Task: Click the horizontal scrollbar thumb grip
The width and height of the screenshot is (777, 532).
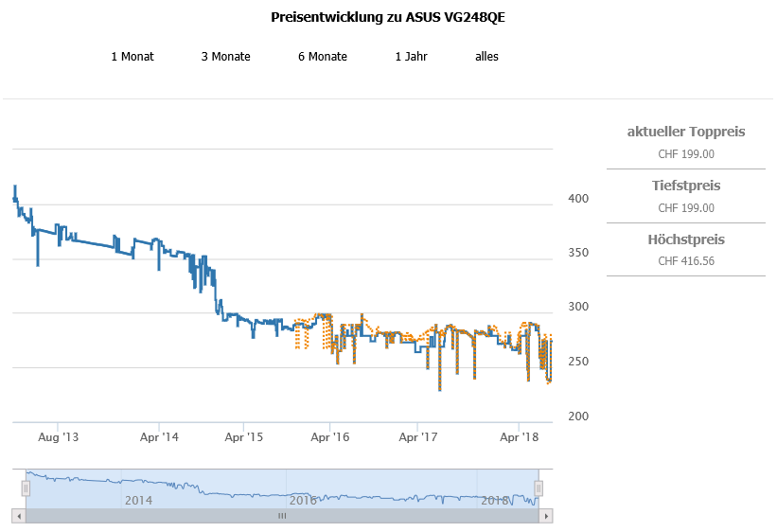Action: (281, 516)
